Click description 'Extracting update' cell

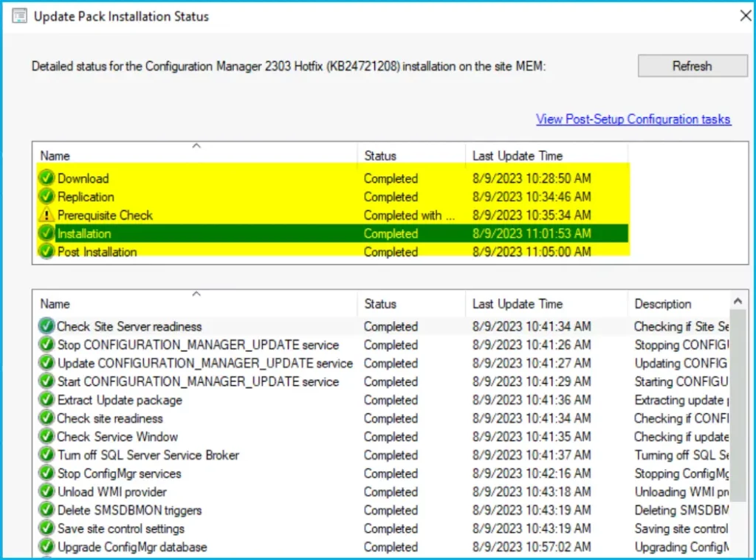coord(681,399)
